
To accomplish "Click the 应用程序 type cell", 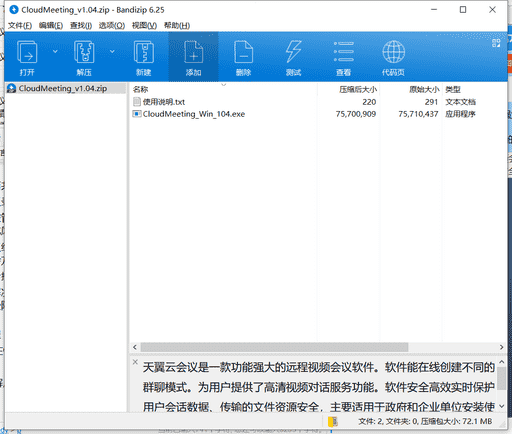I will [460, 114].
